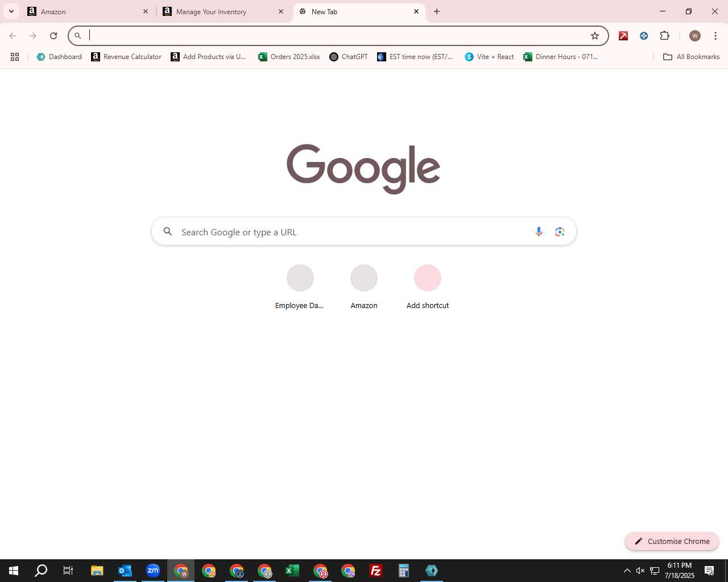Show hidden system tray icons
Viewport: 728px width, 582px height.
coord(627,571)
